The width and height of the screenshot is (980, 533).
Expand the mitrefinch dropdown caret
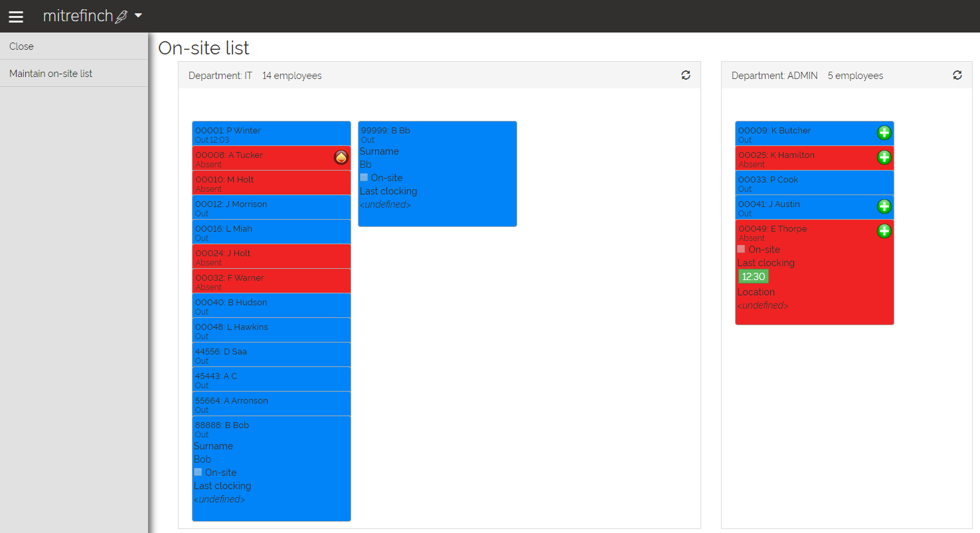(x=138, y=15)
